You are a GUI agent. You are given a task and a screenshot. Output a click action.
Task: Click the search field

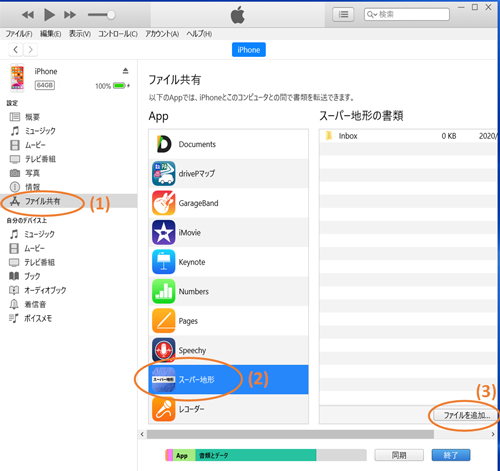click(x=407, y=14)
